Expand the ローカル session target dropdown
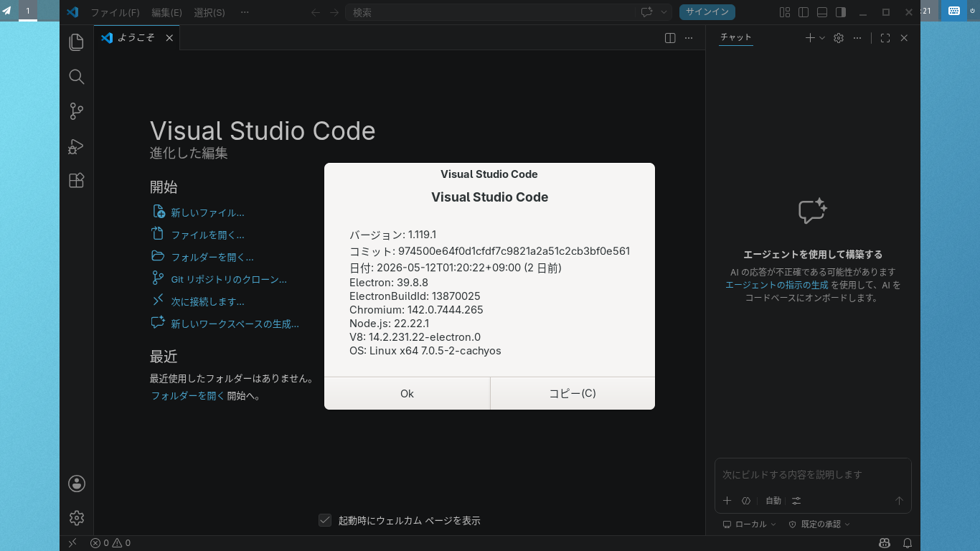 tap(750, 524)
